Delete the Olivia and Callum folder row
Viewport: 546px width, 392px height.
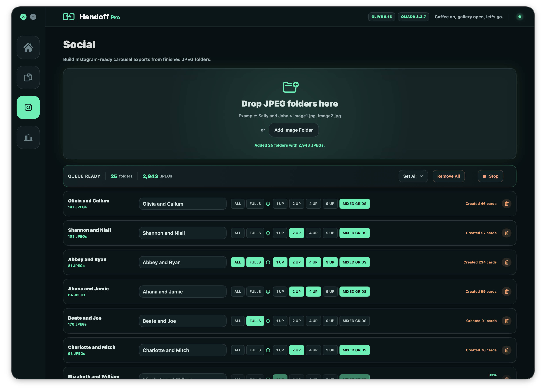click(506, 203)
